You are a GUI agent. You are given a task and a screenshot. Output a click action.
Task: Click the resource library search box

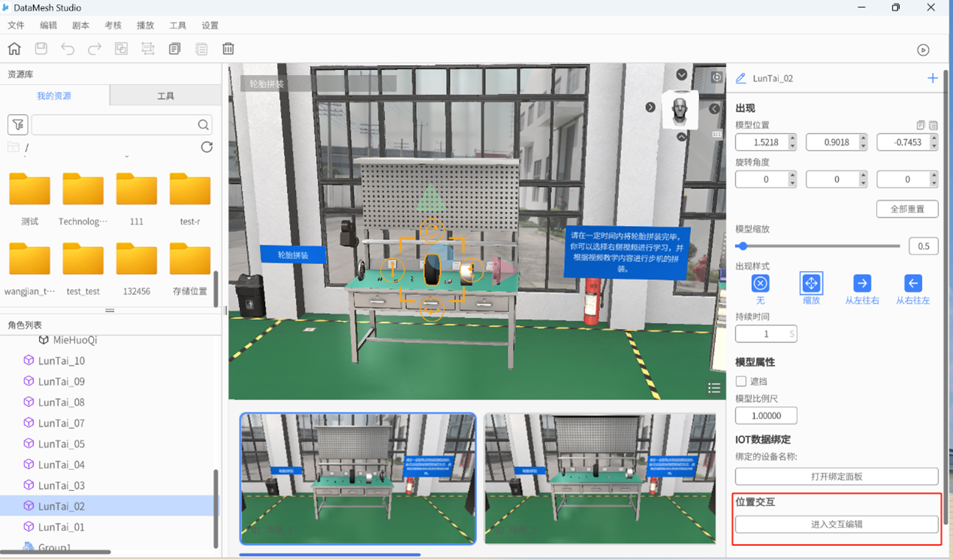point(121,125)
